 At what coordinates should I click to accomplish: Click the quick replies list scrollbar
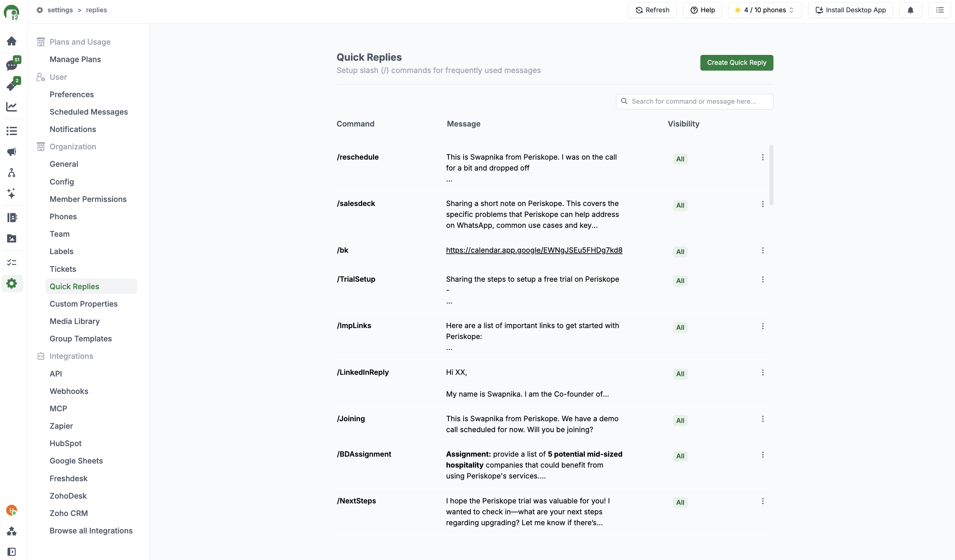coord(771,175)
